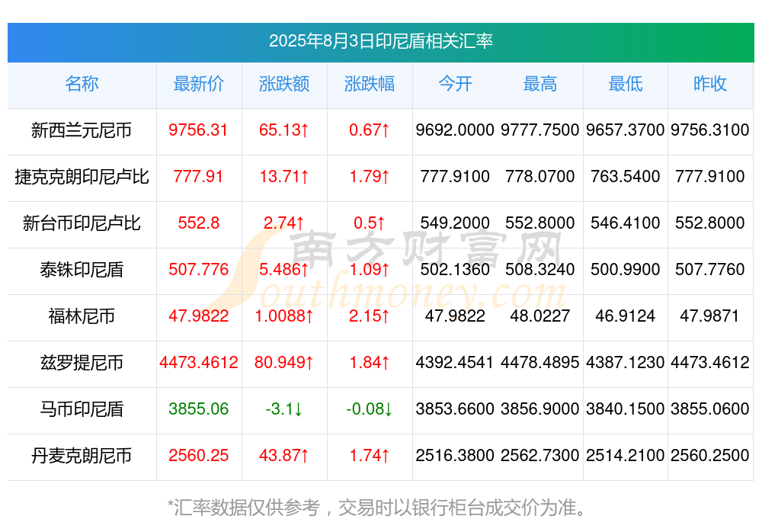Click the disclaimer 汇率数据仅供参考 footnote
Viewport: 762px width, 532px height.
(377, 508)
